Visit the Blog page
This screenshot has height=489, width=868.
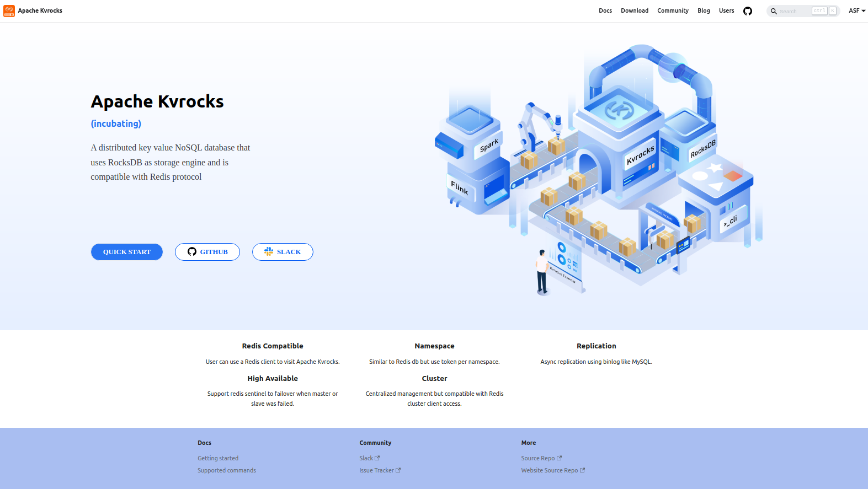pos(704,11)
